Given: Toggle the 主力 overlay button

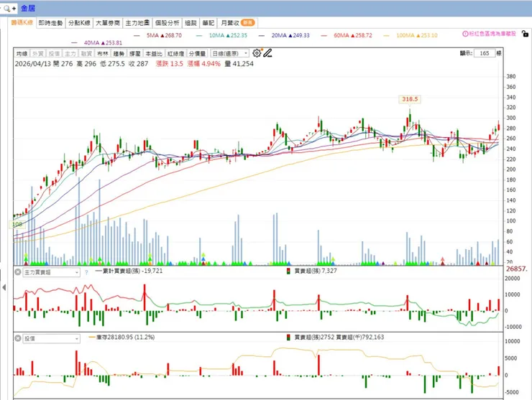Looking at the screenshot, I should [x=70, y=54].
